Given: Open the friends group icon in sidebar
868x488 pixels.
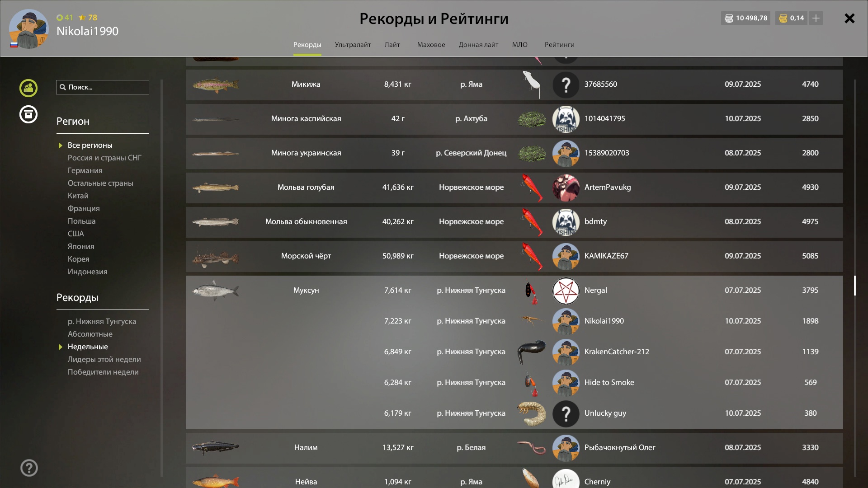Looking at the screenshot, I should [x=28, y=88].
